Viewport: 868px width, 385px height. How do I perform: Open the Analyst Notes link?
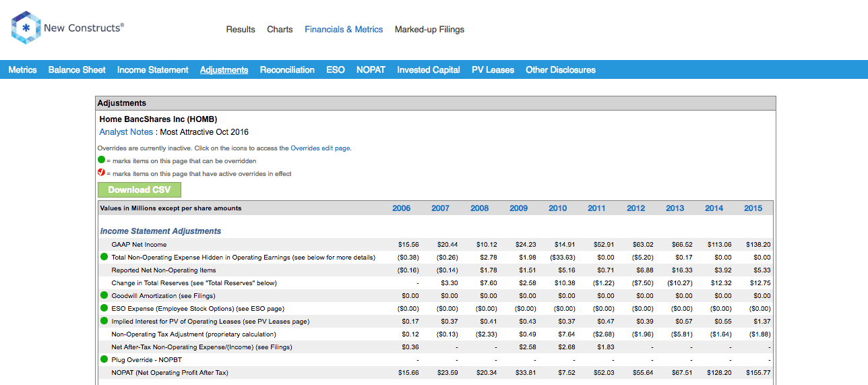pos(126,132)
